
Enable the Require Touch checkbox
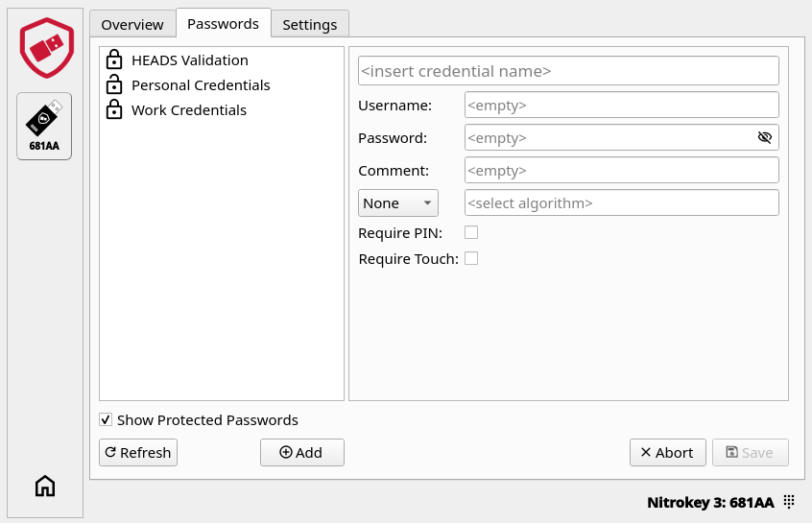click(471, 258)
